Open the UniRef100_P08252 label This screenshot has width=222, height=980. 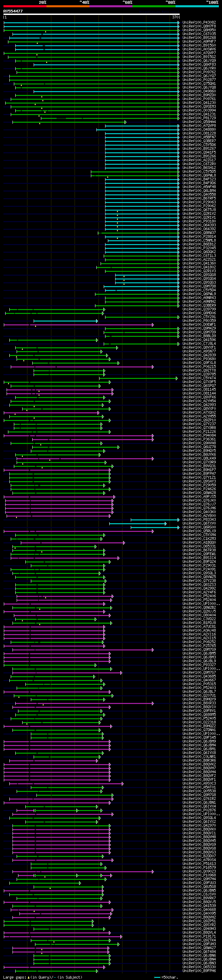(x=199, y=642)
